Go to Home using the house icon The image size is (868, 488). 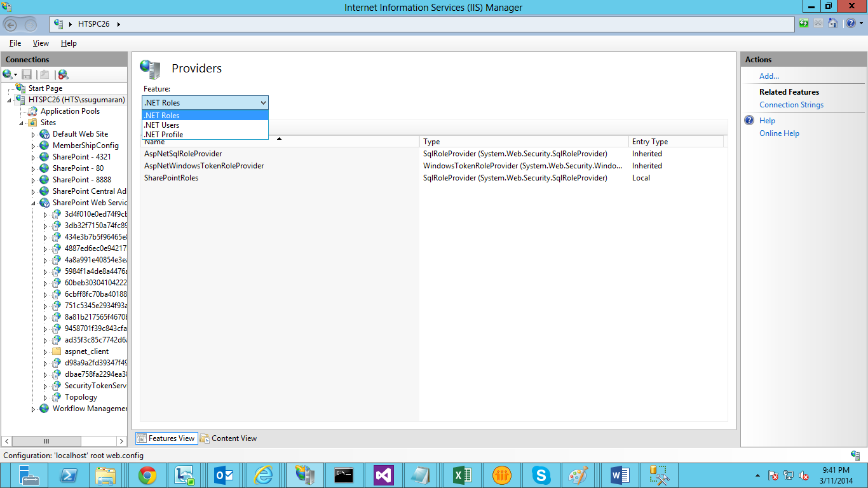[832, 24]
